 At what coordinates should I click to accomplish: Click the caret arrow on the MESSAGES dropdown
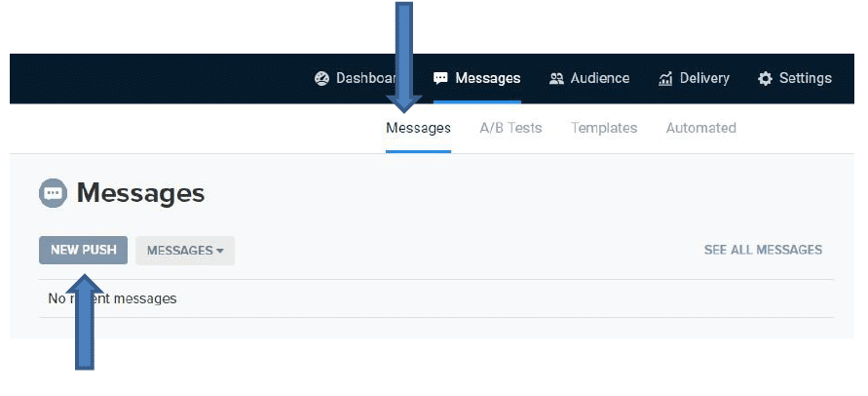coord(220,252)
